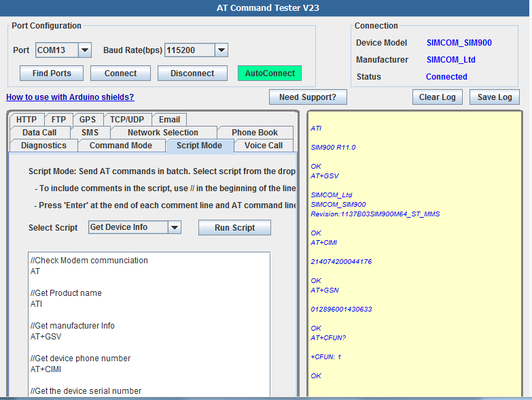Open the Network Selection tab

(163, 133)
